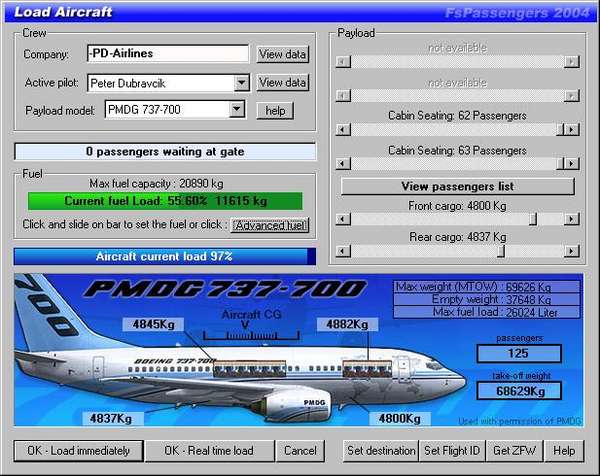Click the passengers count box showing 125
This screenshot has width=600, height=476.
(519, 353)
